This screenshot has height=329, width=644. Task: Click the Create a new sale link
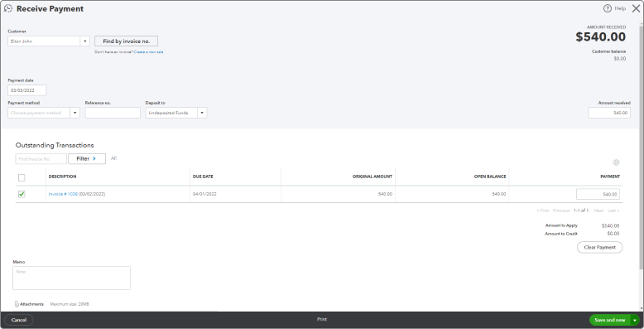148,52
